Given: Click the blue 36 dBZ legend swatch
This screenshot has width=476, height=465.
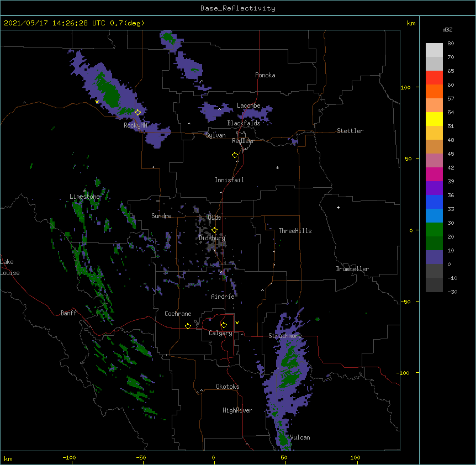Looking at the screenshot, I should (x=434, y=202).
